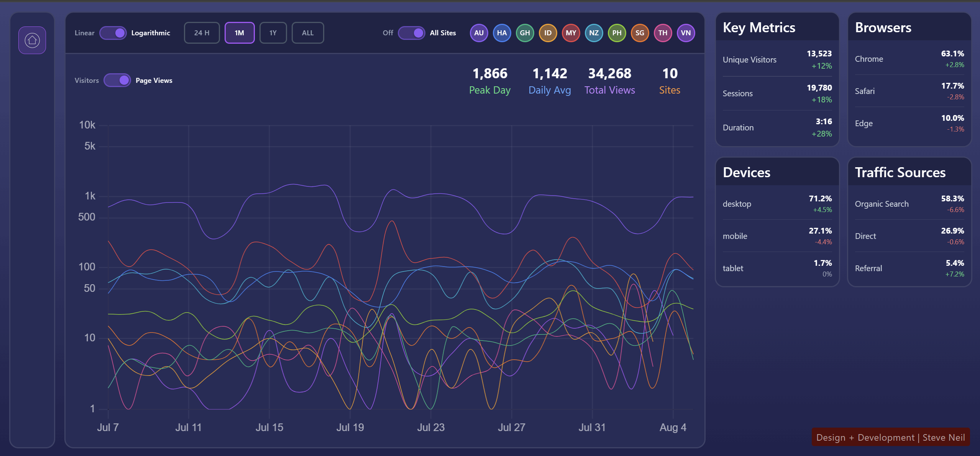The width and height of the screenshot is (980, 456).
Task: Select the HA site badge
Action: [502, 33]
